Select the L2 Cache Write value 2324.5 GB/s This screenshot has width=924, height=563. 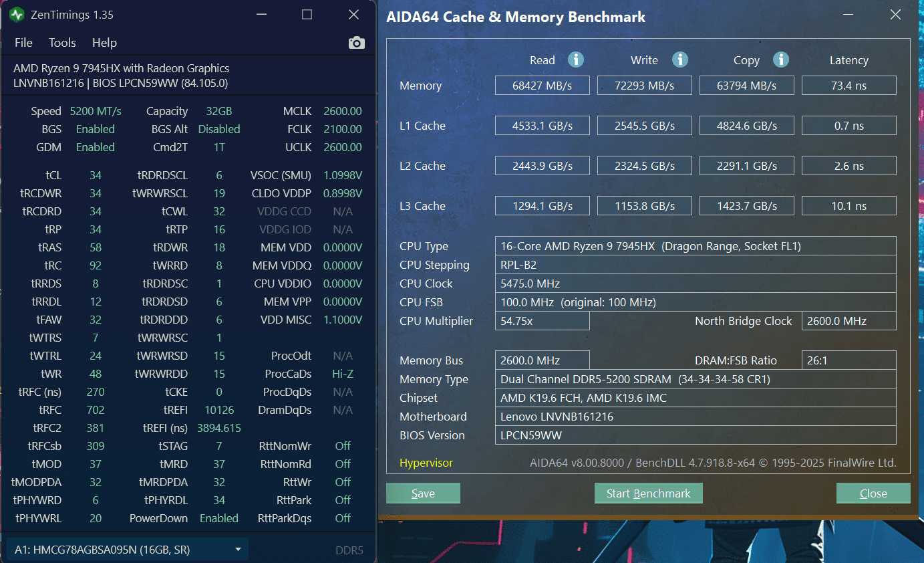[645, 166]
